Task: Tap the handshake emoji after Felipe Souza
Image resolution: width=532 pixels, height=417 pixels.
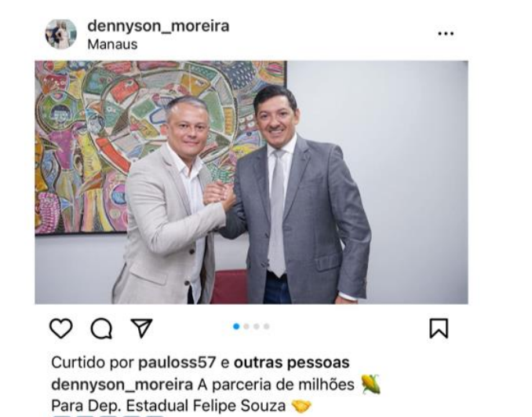Action: [x=301, y=406]
